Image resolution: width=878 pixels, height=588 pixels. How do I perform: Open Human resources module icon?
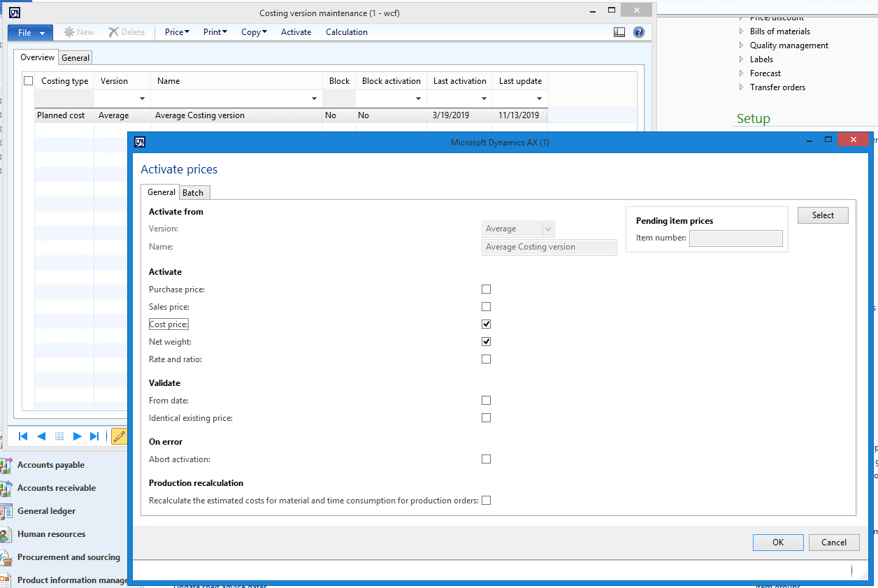[x=6, y=534]
